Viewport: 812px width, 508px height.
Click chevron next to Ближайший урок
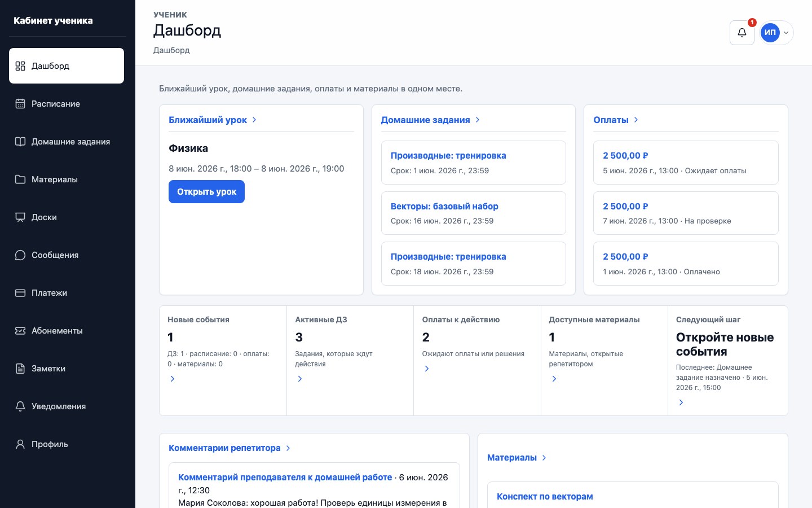254,120
